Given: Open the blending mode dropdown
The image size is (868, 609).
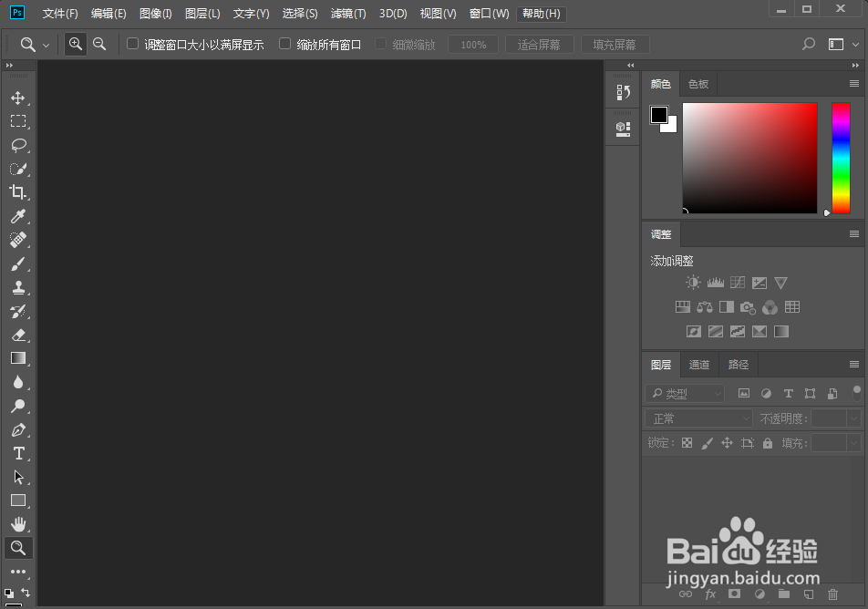Looking at the screenshot, I should (x=698, y=418).
